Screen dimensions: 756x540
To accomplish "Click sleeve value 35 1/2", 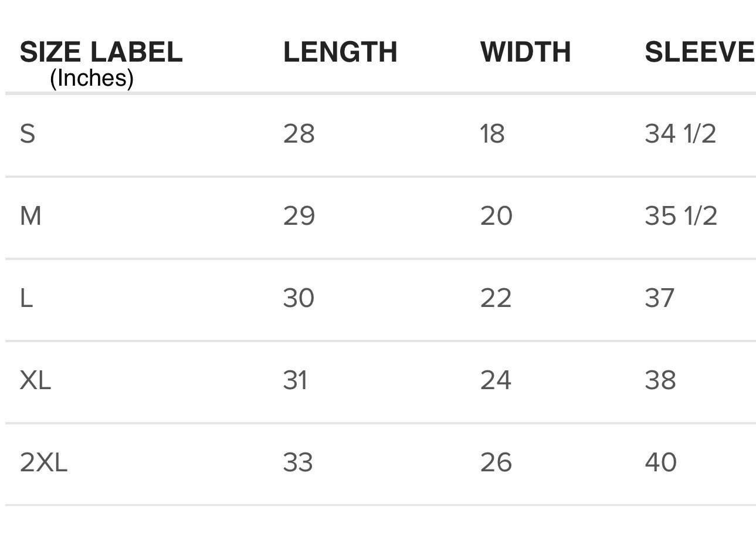I will click(x=681, y=216).
